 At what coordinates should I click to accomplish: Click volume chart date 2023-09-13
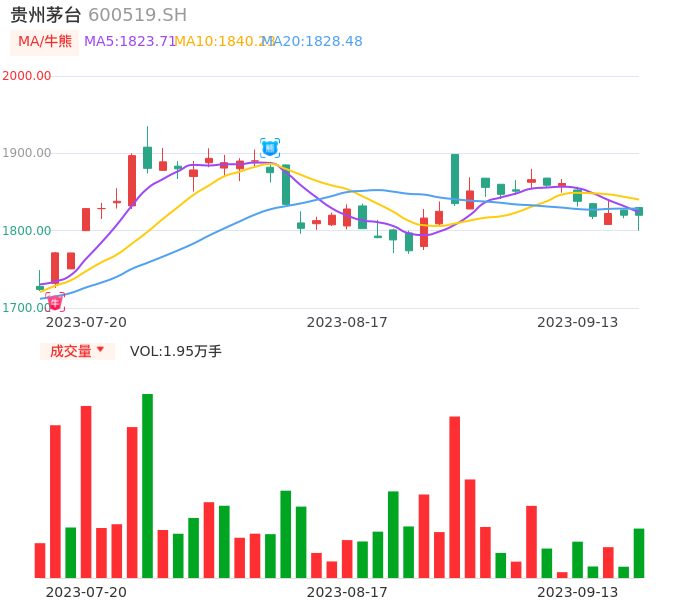pos(578,592)
